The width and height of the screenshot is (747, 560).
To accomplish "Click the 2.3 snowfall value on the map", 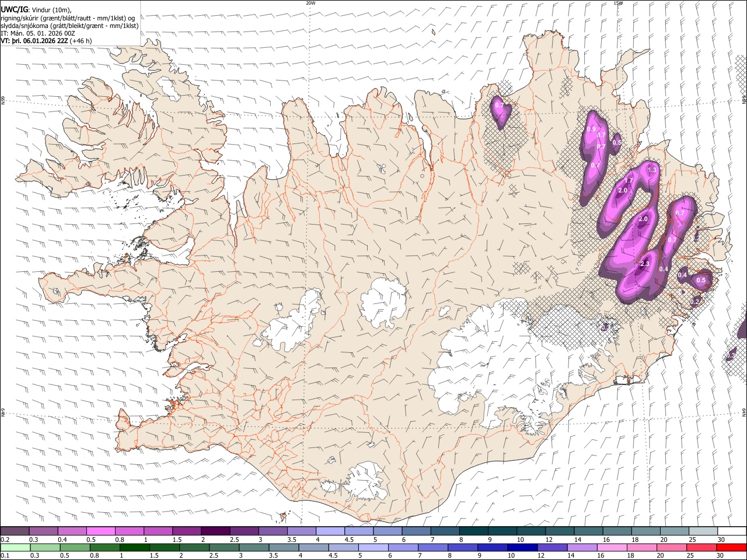I will [x=644, y=264].
